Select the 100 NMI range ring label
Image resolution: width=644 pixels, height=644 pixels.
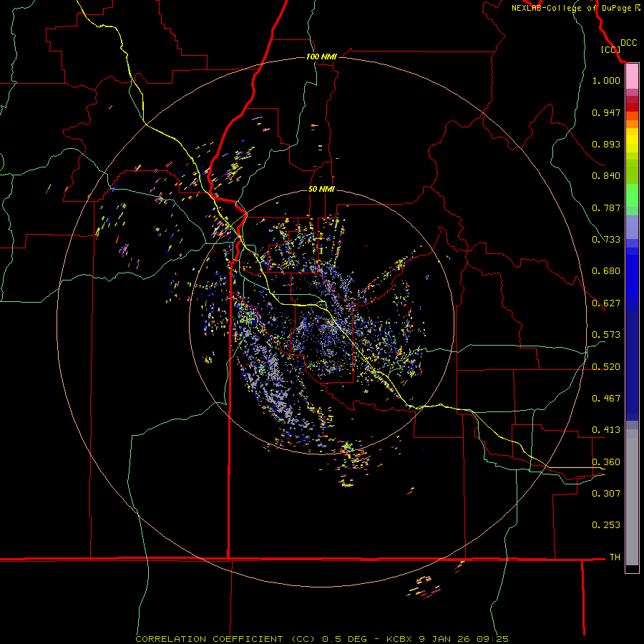321,57
